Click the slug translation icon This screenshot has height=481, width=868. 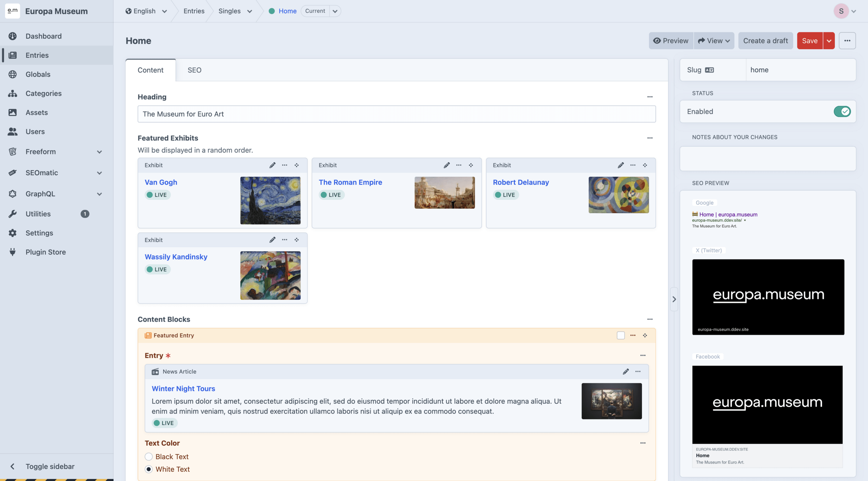point(709,70)
